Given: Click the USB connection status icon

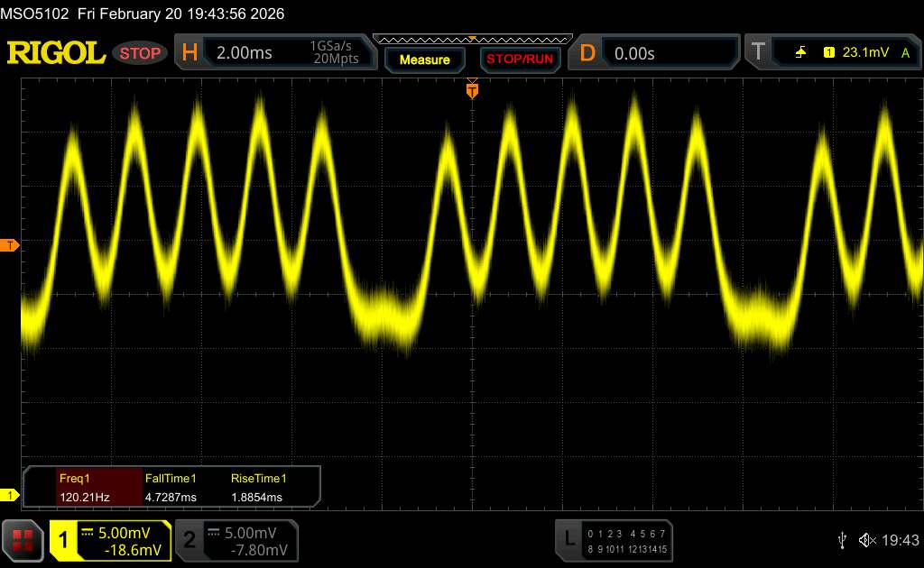Looking at the screenshot, I should pyautogui.click(x=842, y=540).
